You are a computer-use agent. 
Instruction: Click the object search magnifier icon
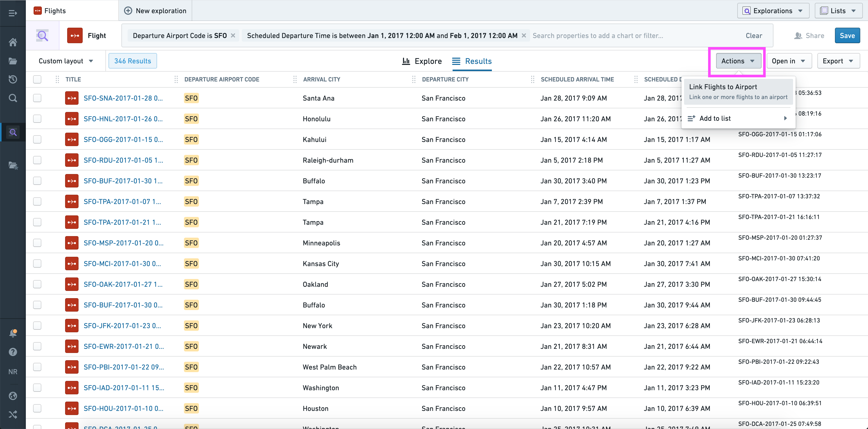42,35
